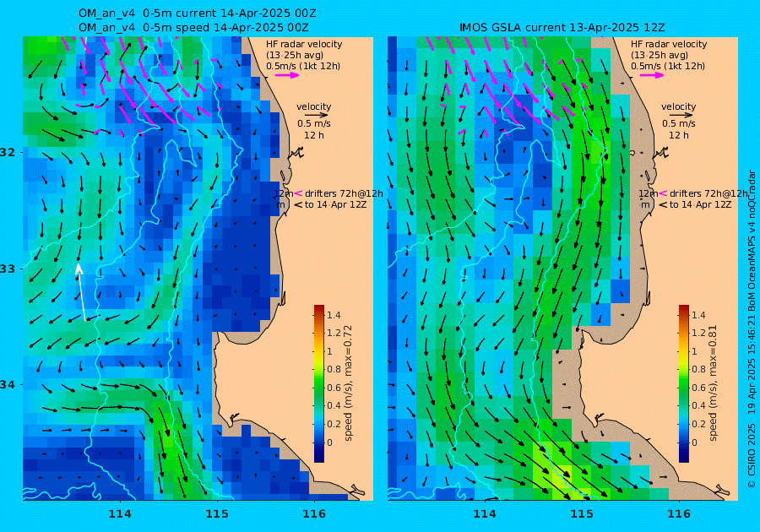Click '0.5m/s (1kt 12h)' text in left map
This screenshot has width=760, height=532.
(303, 67)
